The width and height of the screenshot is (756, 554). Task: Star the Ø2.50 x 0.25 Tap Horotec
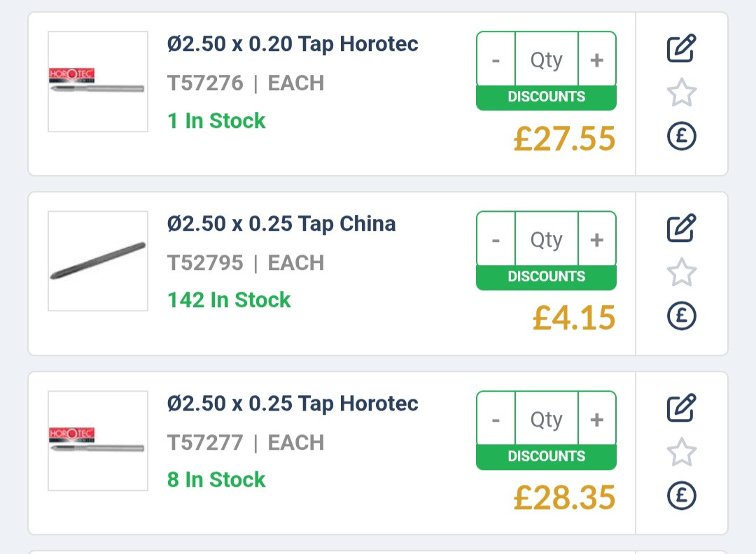[x=682, y=451]
